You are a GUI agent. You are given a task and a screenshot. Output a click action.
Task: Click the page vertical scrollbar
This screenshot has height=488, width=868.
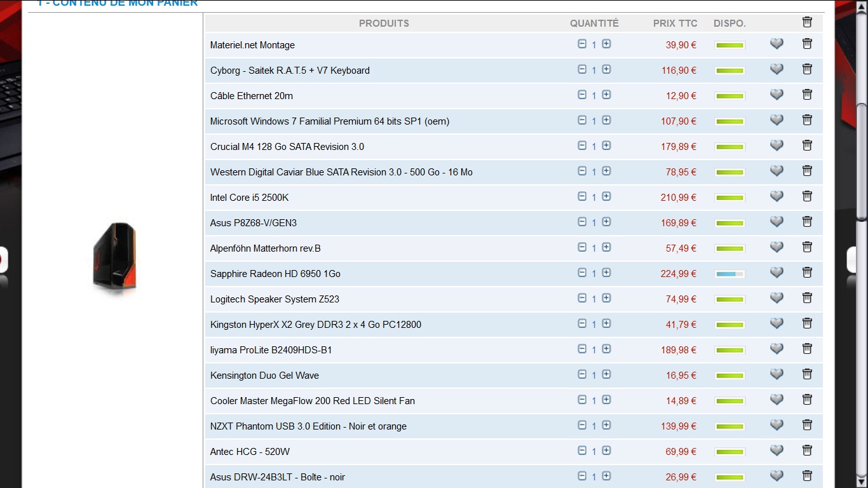[861, 165]
